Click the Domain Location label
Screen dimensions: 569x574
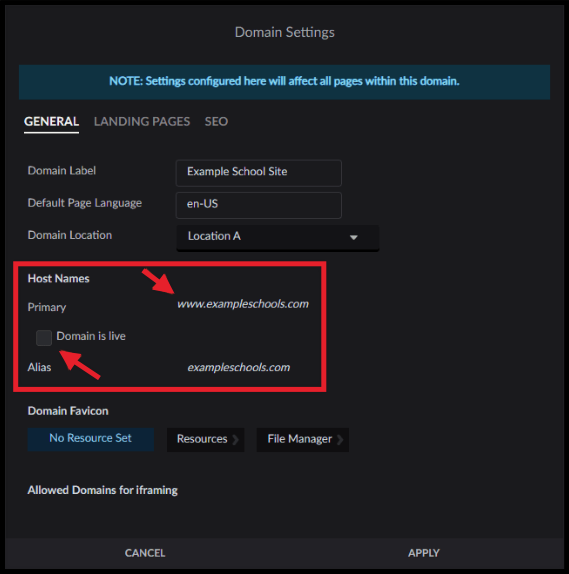pos(70,235)
